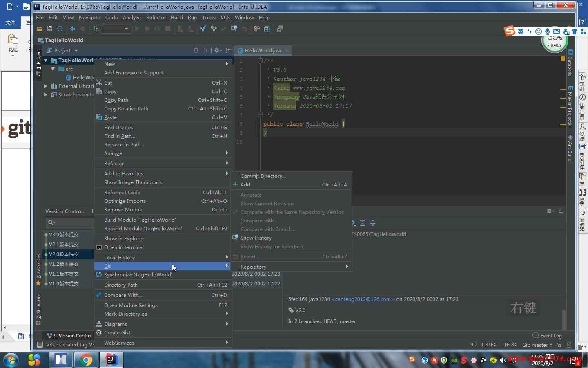The image size is (588, 368).
Task: Open the VCS menu
Action: pos(225,17)
